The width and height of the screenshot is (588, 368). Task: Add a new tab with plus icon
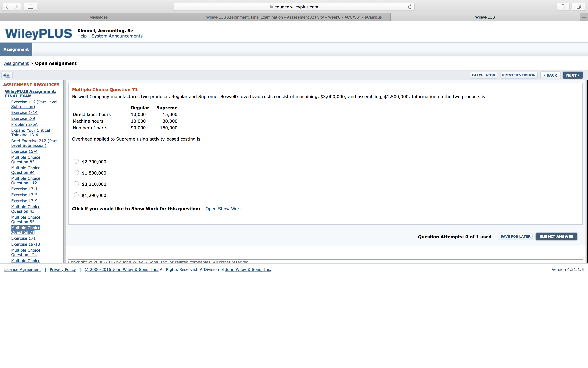click(584, 17)
